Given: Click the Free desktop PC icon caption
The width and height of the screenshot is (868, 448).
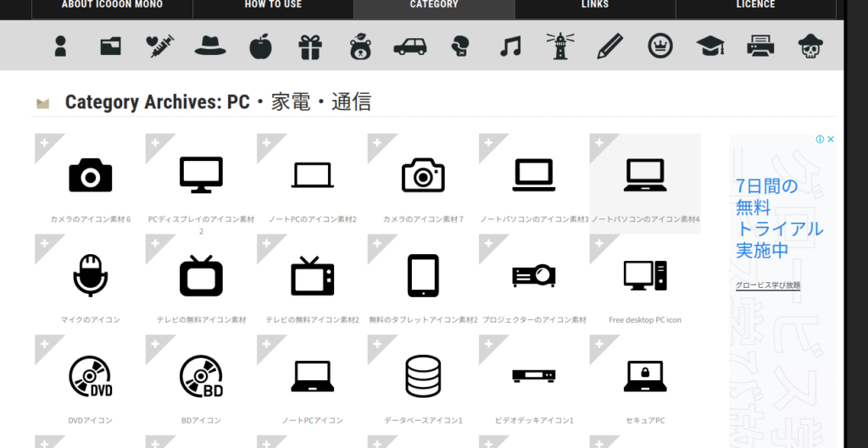Looking at the screenshot, I should pyautogui.click(x=645, y=319).
